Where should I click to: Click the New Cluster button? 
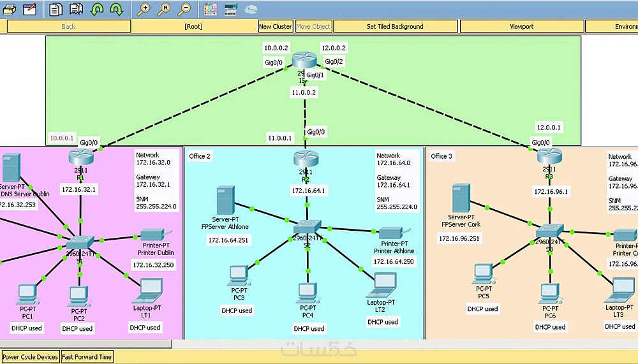[276, 26]
